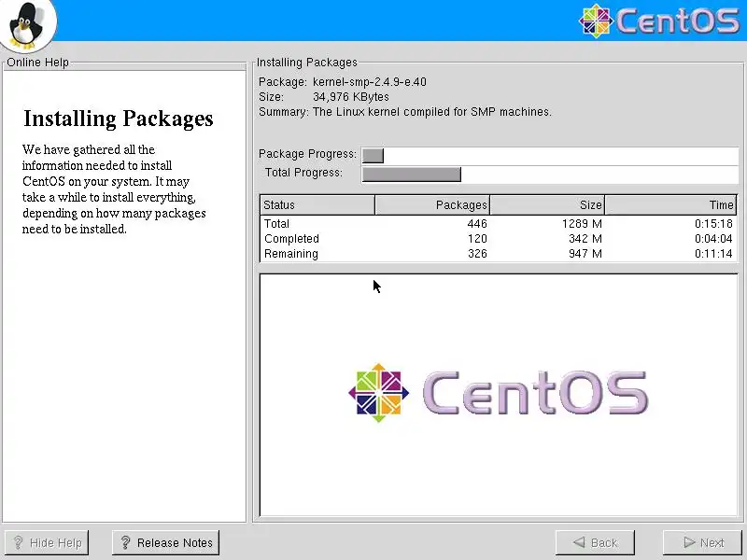Click the Online Help panel label
This screenshot has height=560, width=747.
pyautogui.click(x=37, y=63)
